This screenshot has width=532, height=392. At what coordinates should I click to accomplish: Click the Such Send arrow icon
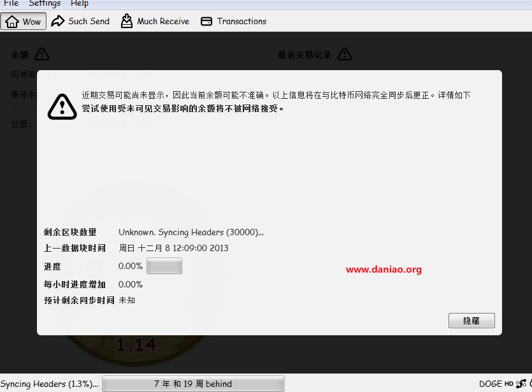click(58, 21)
